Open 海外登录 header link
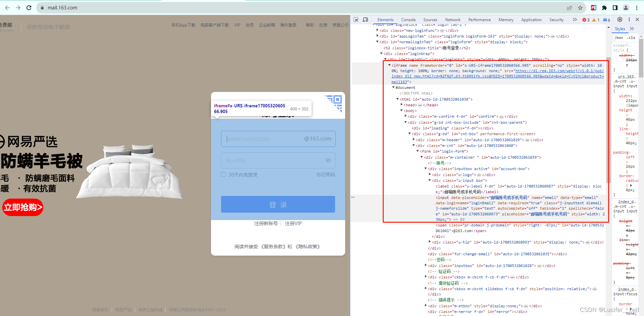Image resolution: width=644 pixels, height=316 pixels. (x=288, y=25)
